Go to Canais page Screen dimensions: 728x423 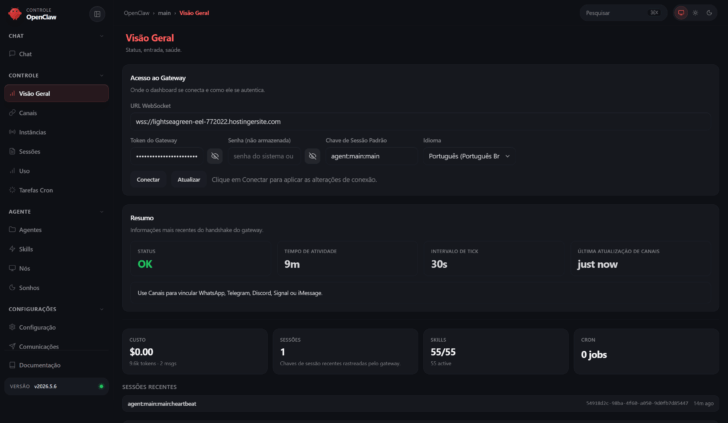tap(56, 113)
